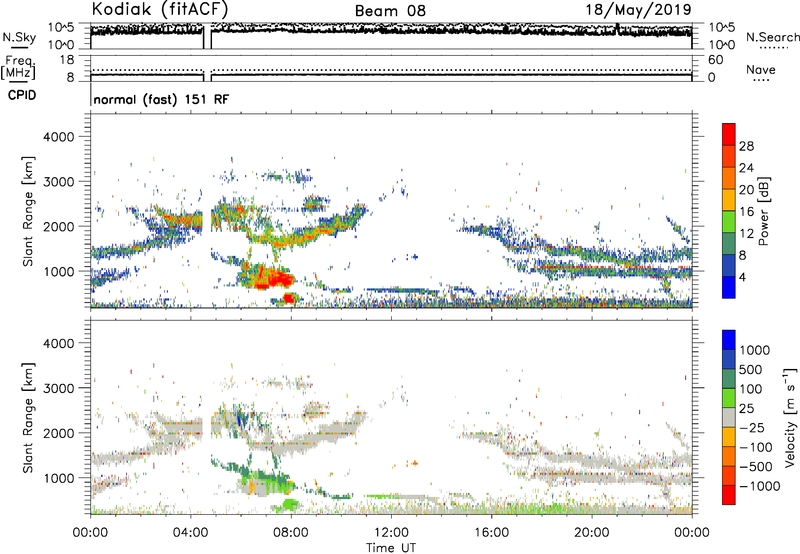Click the bright green patch near 08:00 in velocity panel

(x=290, y=505)
